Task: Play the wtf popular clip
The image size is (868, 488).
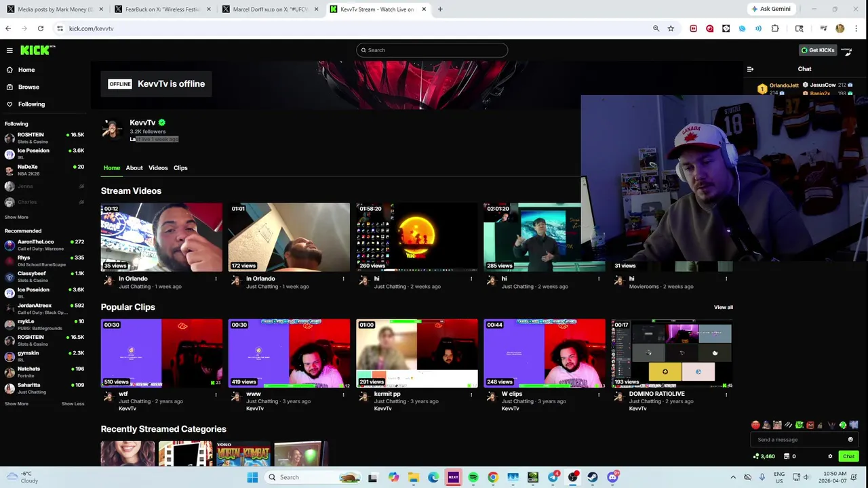Action: point(161,353)
